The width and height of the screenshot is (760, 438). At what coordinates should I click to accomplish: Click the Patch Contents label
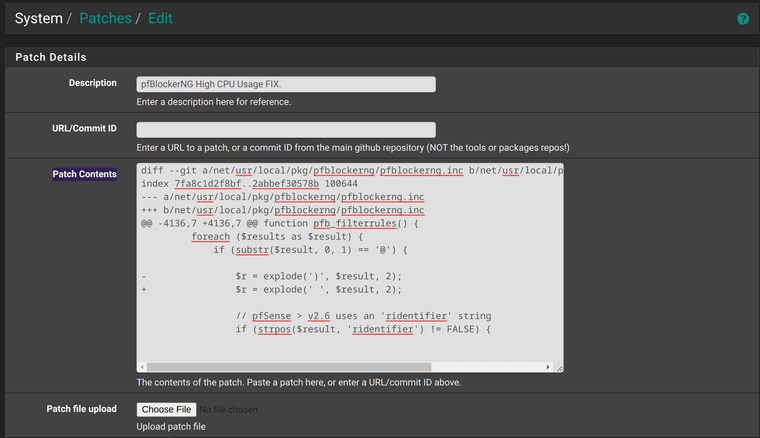coord(84,174)
